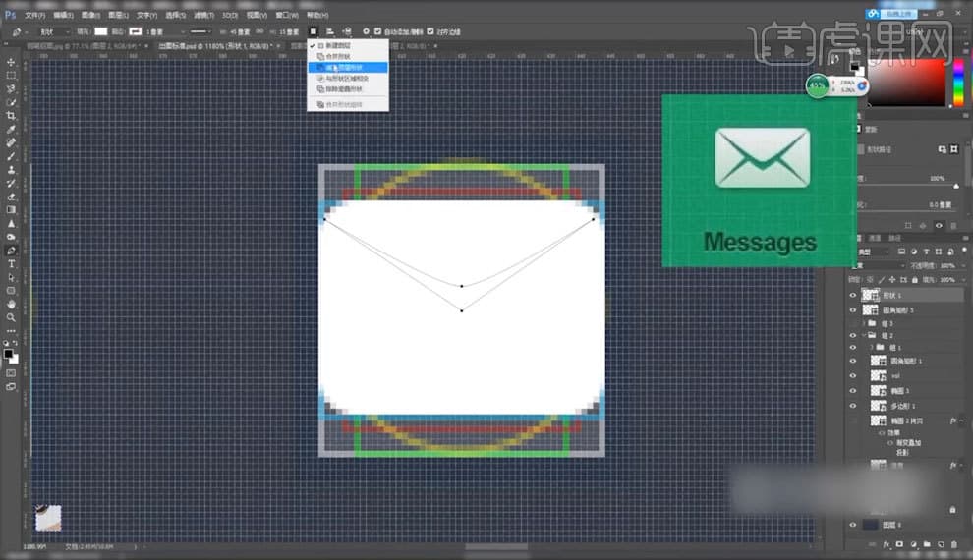Create new group folder icon in Layers panel

[x=927, y=544]
